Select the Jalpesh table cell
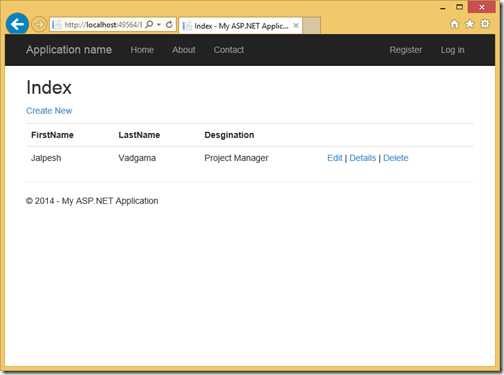504x375 pixels. tap(46, 158)
